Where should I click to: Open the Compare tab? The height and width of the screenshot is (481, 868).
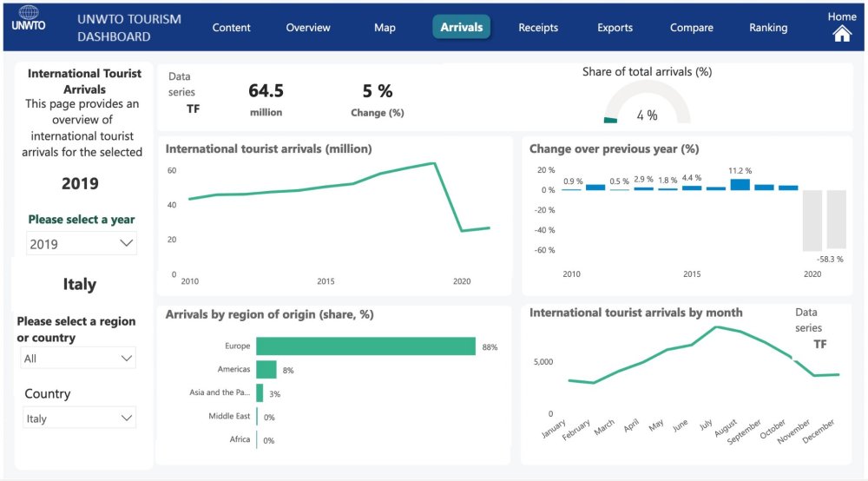tap(692, 28)
